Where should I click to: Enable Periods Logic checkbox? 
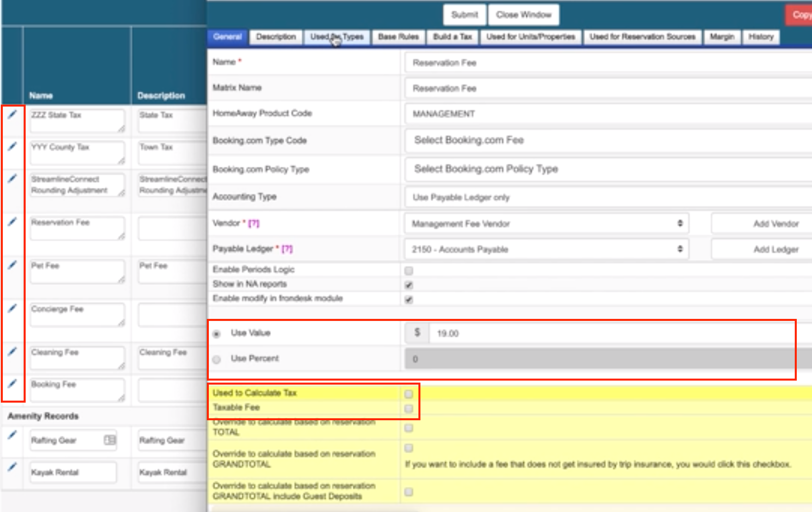pos(408,271)
